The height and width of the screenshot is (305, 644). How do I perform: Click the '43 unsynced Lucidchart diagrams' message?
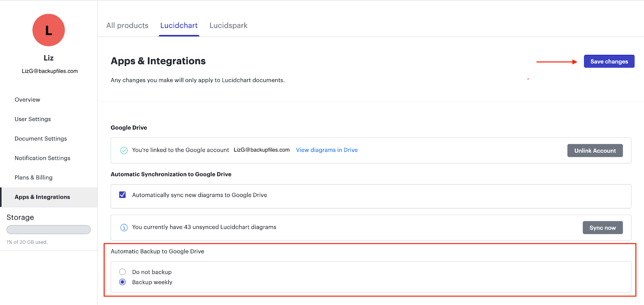coord(204,227)
